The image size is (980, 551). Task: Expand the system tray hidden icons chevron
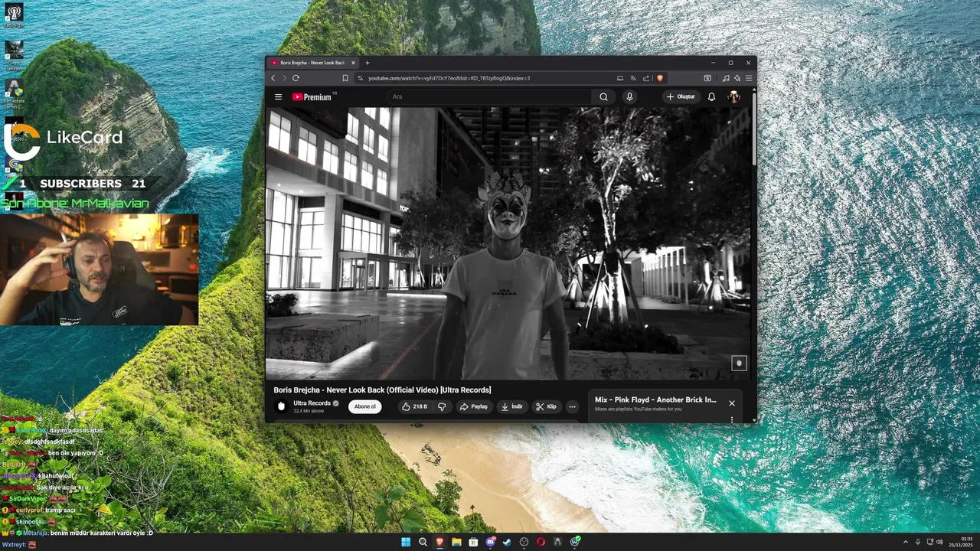point(905,542)
